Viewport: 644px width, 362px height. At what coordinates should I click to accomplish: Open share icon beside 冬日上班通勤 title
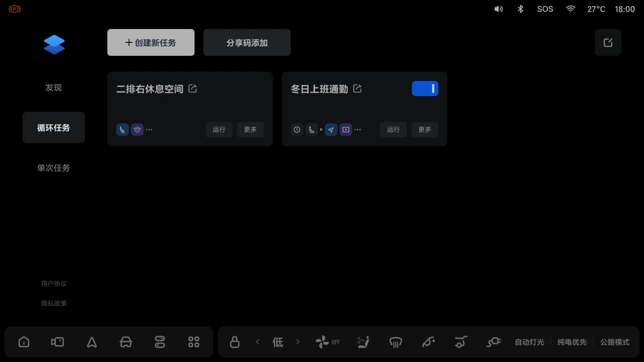pyautogui.click(x=357, y=88)
